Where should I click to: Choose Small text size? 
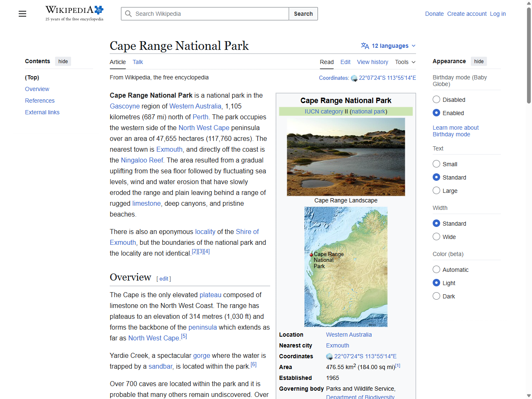pos(436,164)
